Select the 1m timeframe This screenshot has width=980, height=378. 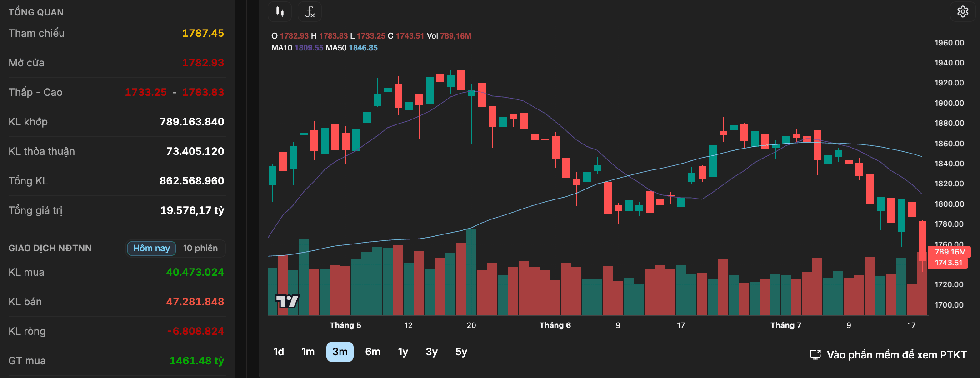click(x=308, y=352)
